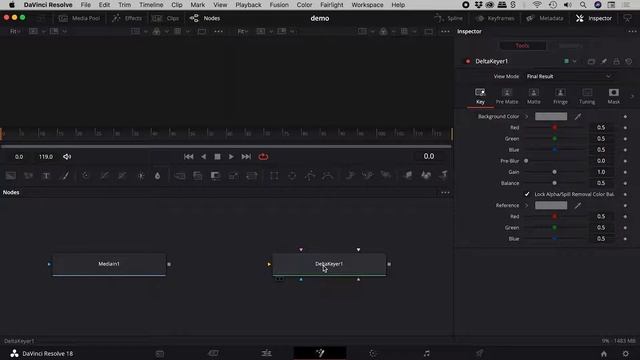The height and width of the screenshot is (360, 640).
Task: Open Nodes panel three-dot options menu
Action: 445,193
